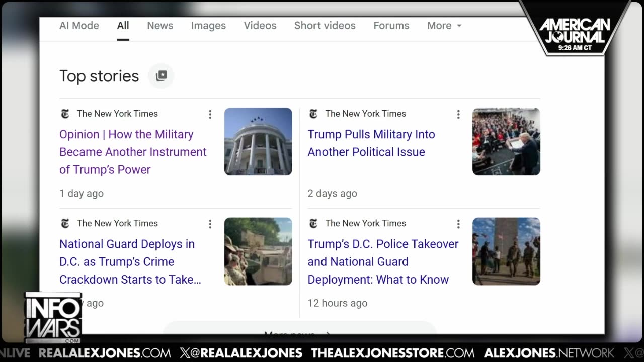Click the White House thumbnail image
644x362 pixels.
pos(258,142)
